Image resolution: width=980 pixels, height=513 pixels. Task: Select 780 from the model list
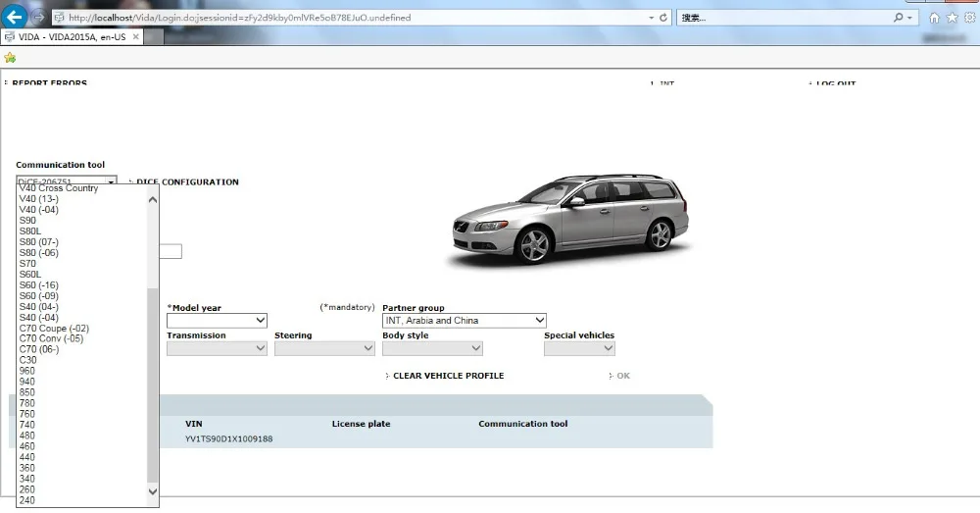click(26, 403)
